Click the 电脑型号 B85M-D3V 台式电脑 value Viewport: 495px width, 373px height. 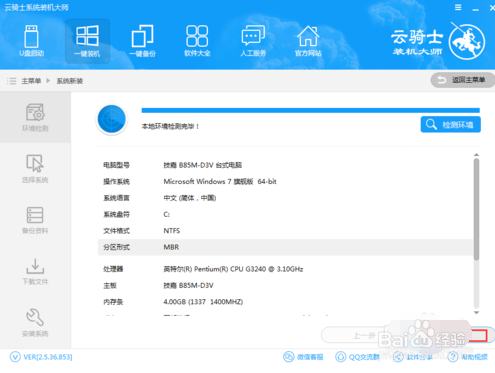coord(203,165)
